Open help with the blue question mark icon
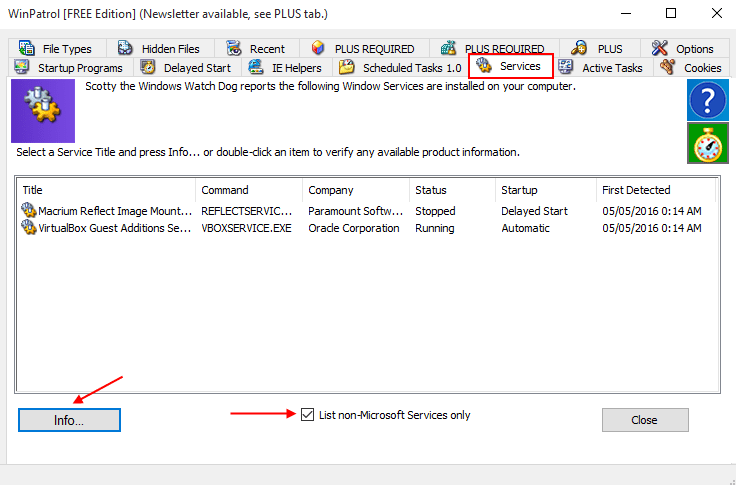 click(x=708, y=100)
